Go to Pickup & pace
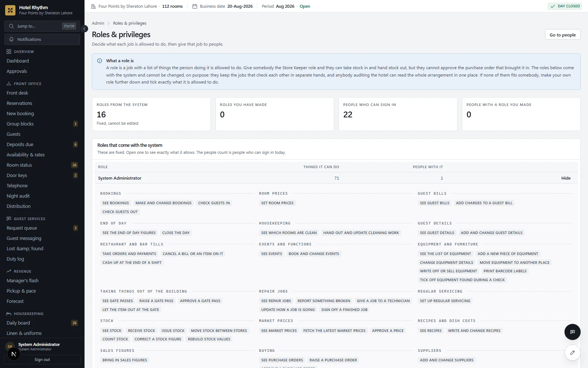 coord(42,291)
